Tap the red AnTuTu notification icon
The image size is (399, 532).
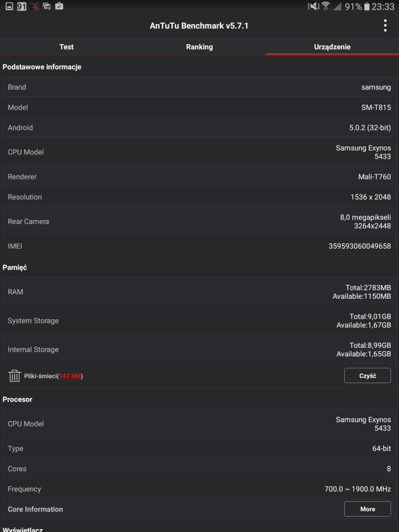(x=34, y=6)
